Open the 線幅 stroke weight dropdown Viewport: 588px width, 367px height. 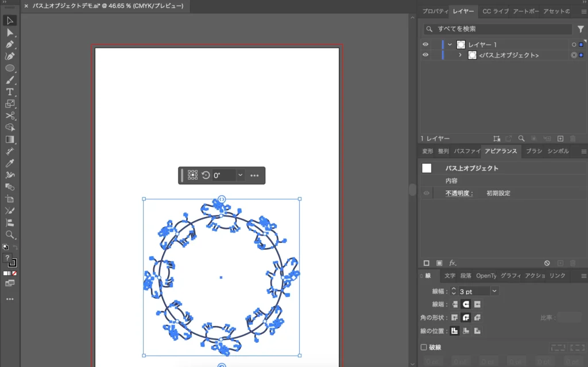point(494,291)
